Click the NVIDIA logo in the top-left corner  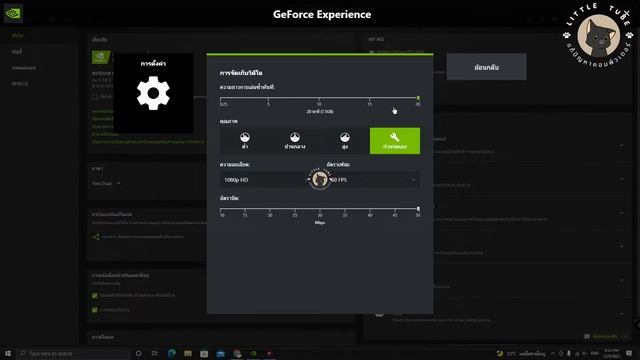[13, 13]
